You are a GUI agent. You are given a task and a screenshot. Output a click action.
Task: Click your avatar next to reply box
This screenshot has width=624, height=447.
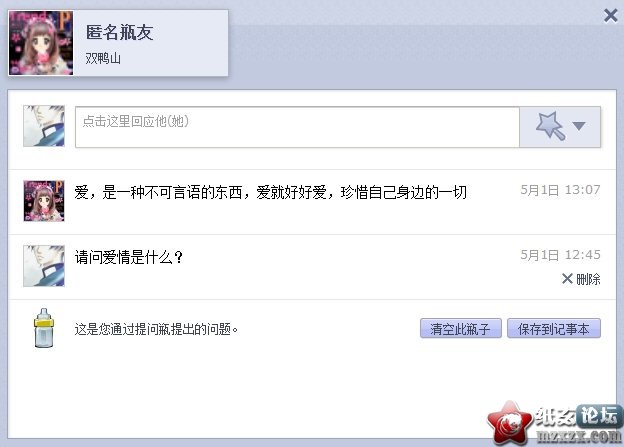(44, 126)
